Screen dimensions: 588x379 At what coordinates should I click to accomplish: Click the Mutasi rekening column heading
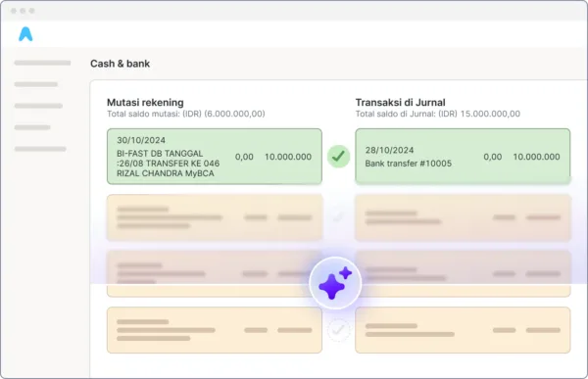click(x=145, y=103)
